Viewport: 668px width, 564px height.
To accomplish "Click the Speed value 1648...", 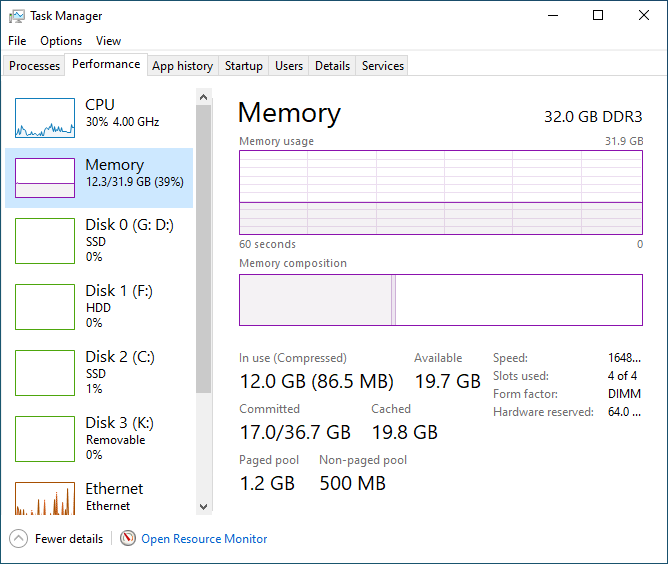I will [x=624, y=358].
